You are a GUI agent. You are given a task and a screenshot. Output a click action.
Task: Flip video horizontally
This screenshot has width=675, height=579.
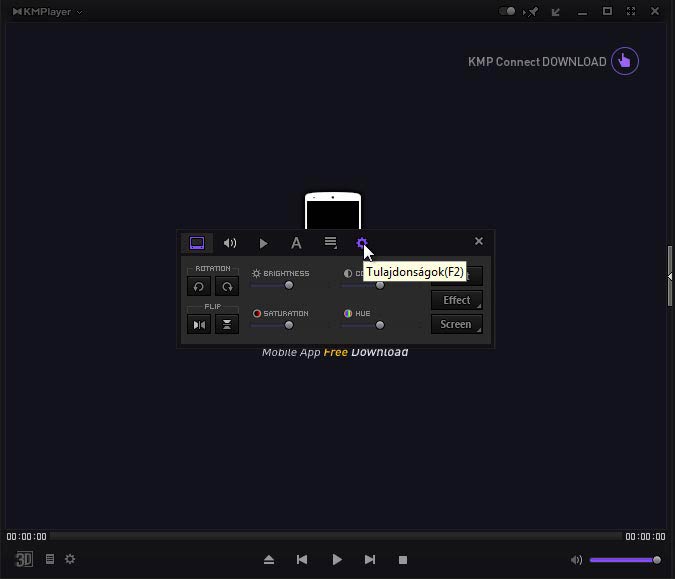pyautogui.click(x=199, y=325)
